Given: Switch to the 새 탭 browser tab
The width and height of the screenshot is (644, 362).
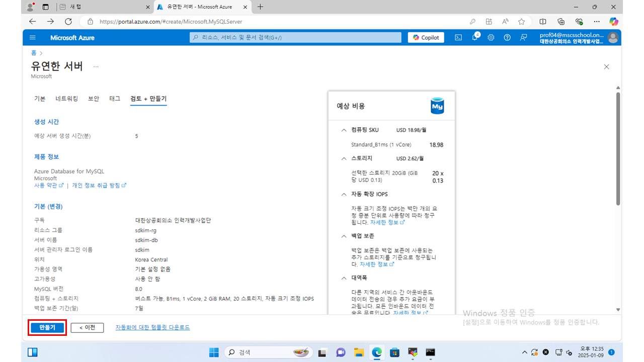Looking at the screenshot, I should coord(103,7).
